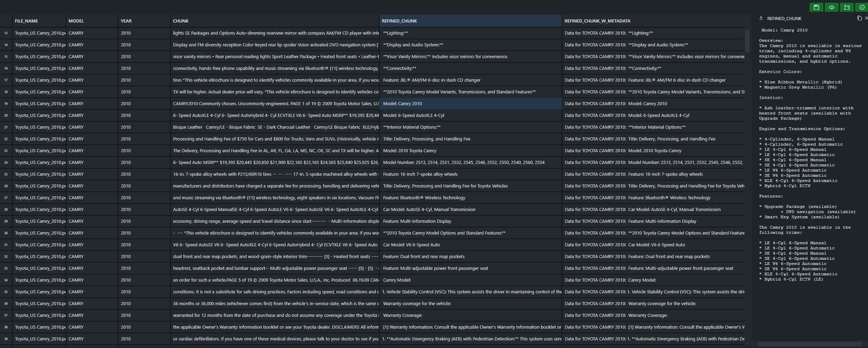Click refined cell starting 'Model Number: 2513, 2514'
Screen dimensions: 868x348
tap(470, 163)
